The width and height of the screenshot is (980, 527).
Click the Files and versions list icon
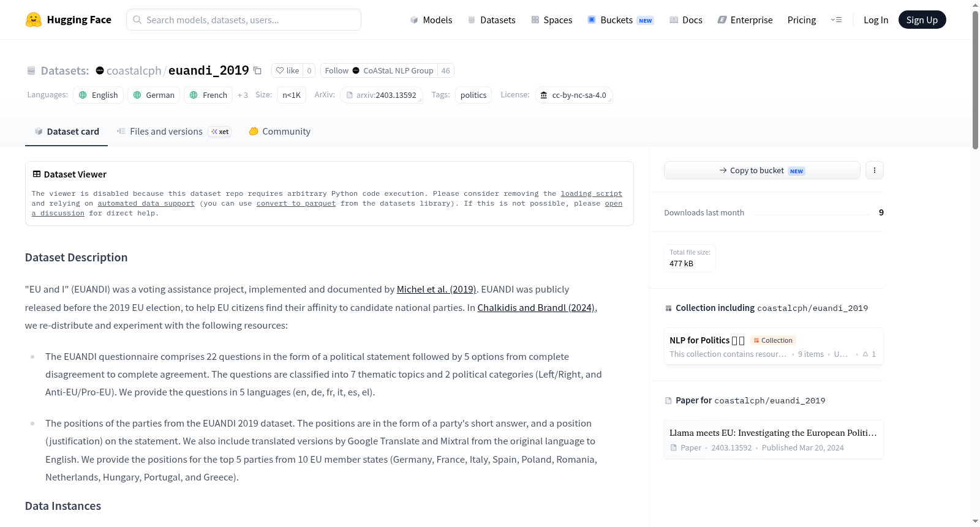click(x=121, y=131)
